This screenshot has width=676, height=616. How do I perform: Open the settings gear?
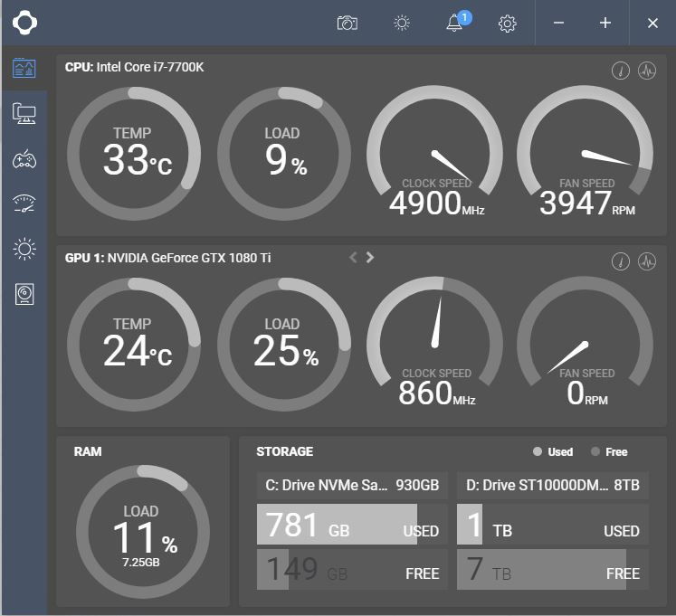(x=508, y=24)
